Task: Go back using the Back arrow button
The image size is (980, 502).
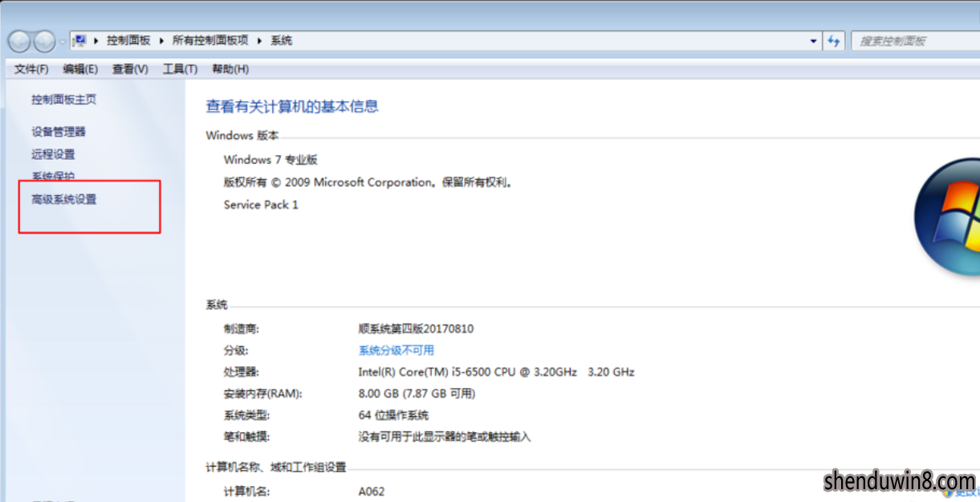Action: click(20, 41)
